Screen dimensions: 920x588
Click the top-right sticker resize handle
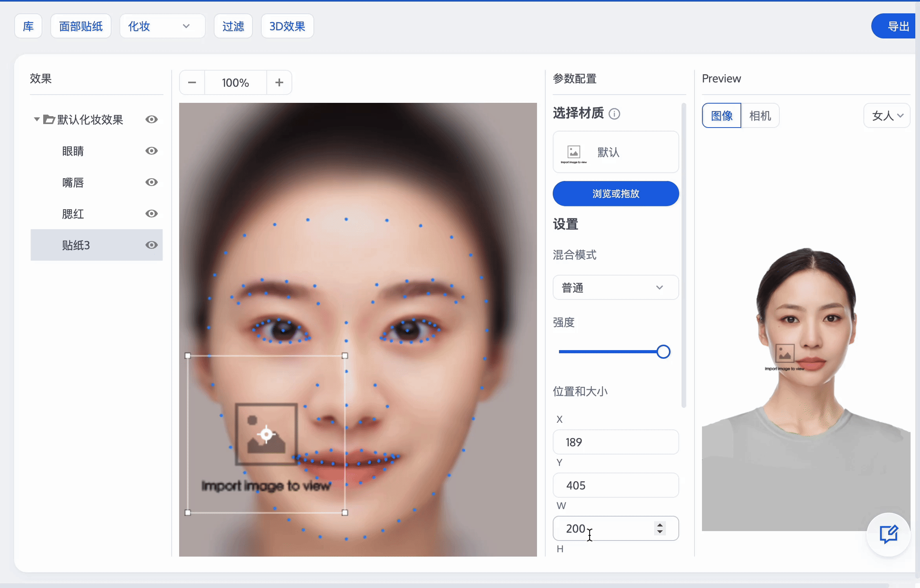click(x=345, y=356)
